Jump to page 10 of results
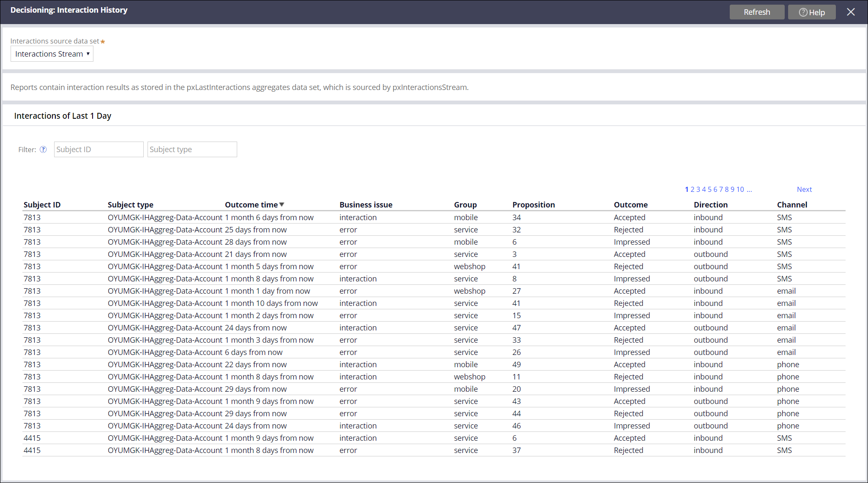 740,189
